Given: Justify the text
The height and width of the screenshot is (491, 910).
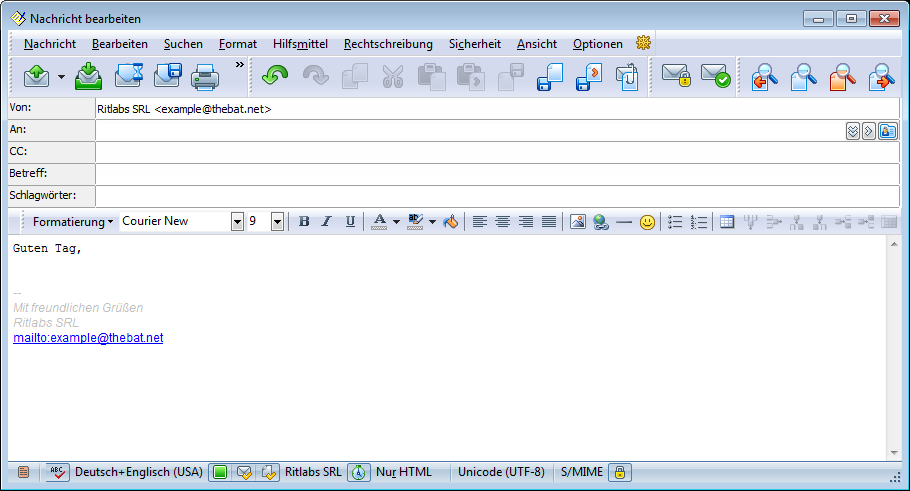Looking at the screenshot, I should pyautogui.click(x=549, y=222).
